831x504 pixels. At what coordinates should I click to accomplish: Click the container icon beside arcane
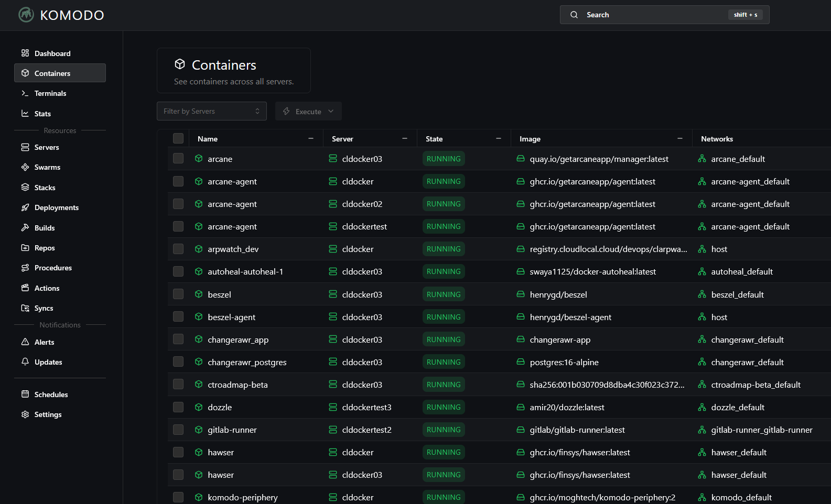point(199,158)
